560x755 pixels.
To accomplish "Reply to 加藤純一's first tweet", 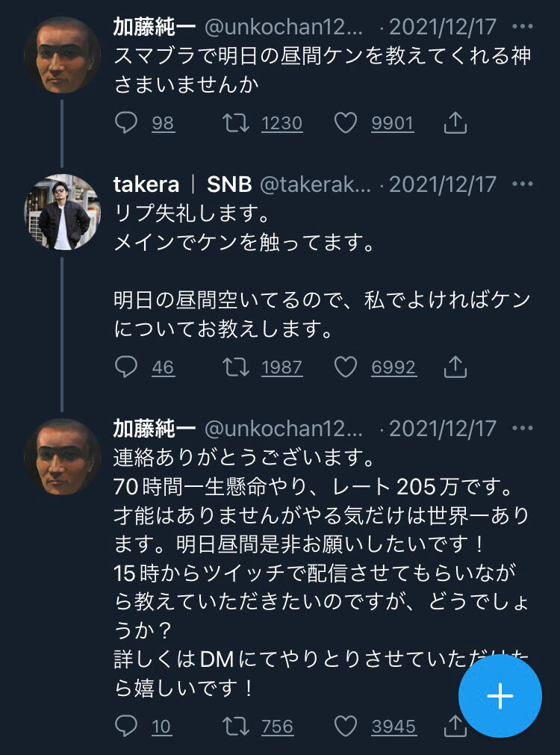I will pyautogui.click(x=127, y=122).
